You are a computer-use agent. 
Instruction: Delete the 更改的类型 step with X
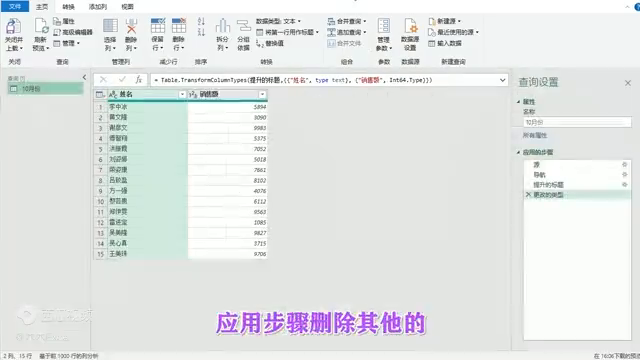pos(529,195)
